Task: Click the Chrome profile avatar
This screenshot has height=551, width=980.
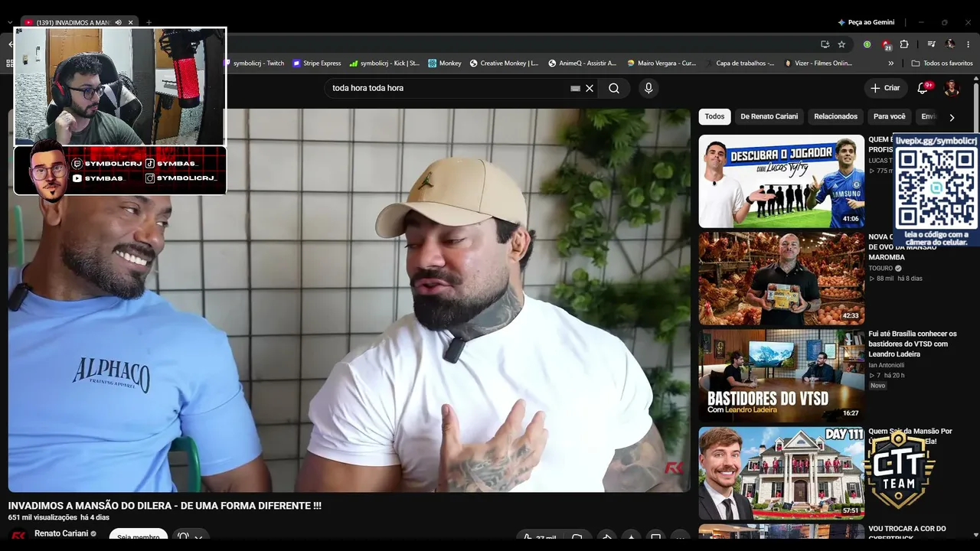Action: coord(950,44)
